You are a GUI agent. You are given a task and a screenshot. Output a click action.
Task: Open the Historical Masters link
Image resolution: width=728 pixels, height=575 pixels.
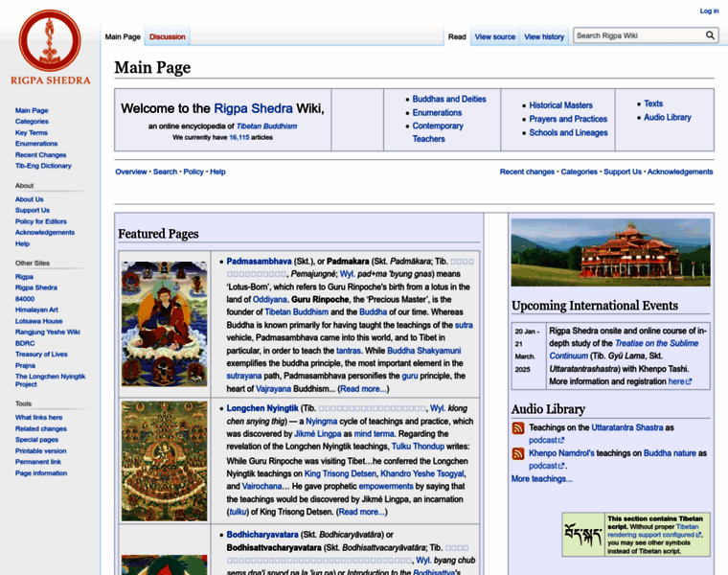click(x=561, y=105)
